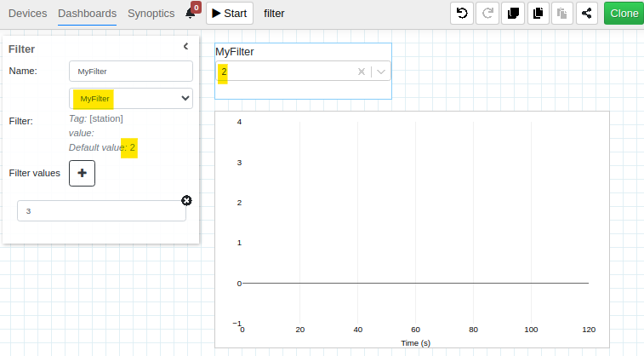Click the x-axis tick label 120

pyautogui.click(x=589, y=330)
